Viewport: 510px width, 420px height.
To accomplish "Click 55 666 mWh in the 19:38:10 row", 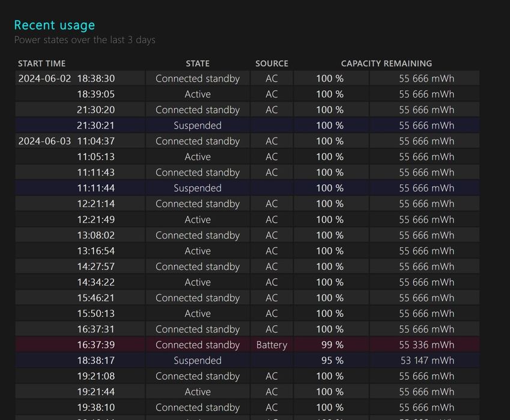I will 427,407.
